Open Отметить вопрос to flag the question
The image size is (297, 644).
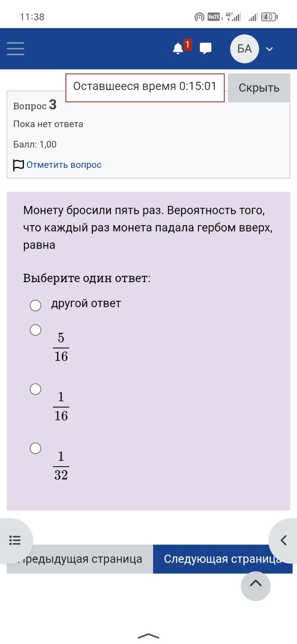pos(63,164)
